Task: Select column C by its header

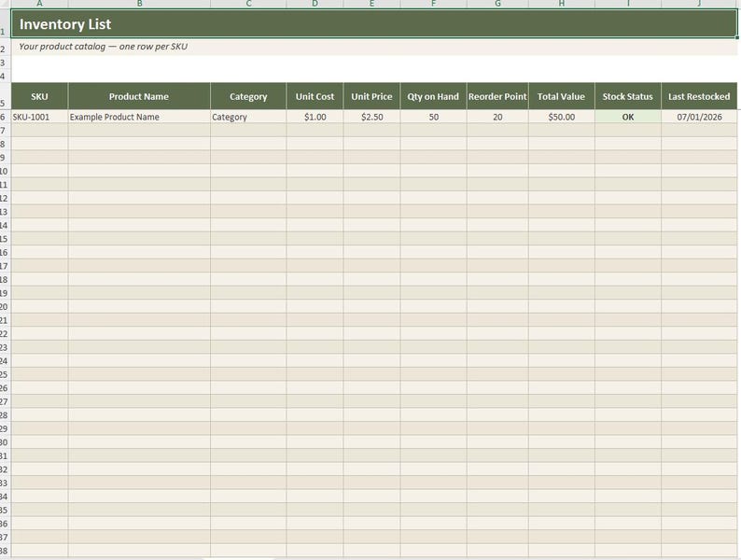Action: pos(248,4)
